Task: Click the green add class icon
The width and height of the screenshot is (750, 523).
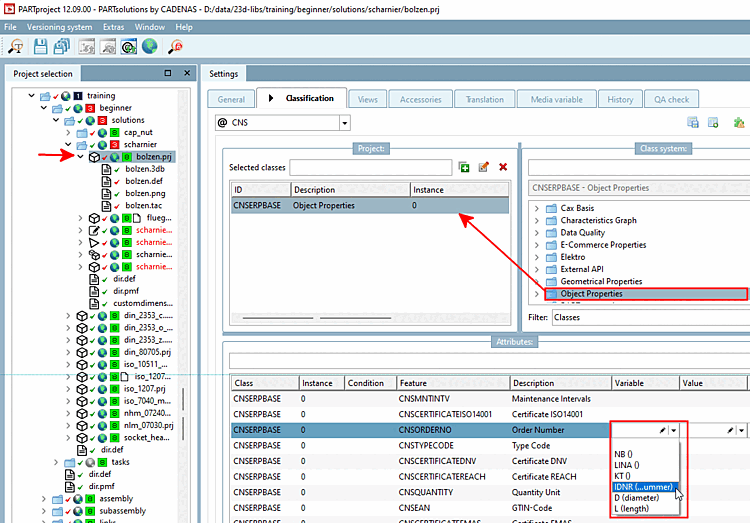Action: (464, 167)
